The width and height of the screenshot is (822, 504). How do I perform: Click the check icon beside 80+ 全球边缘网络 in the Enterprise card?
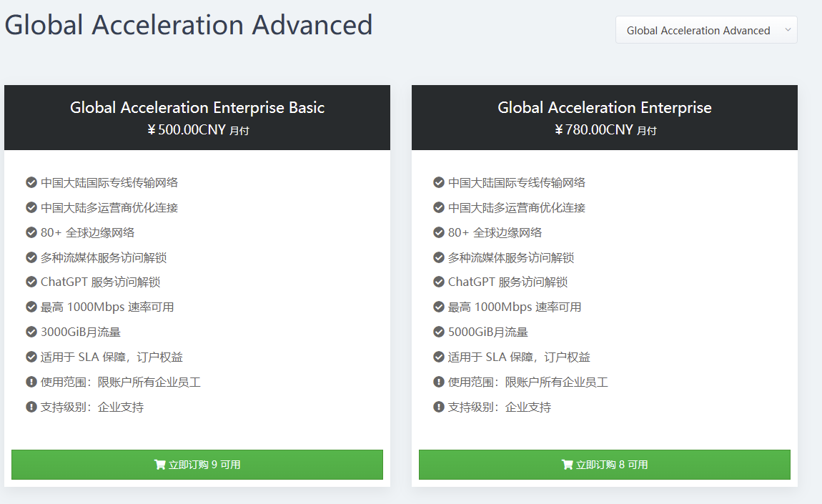(x=439, y=232)
